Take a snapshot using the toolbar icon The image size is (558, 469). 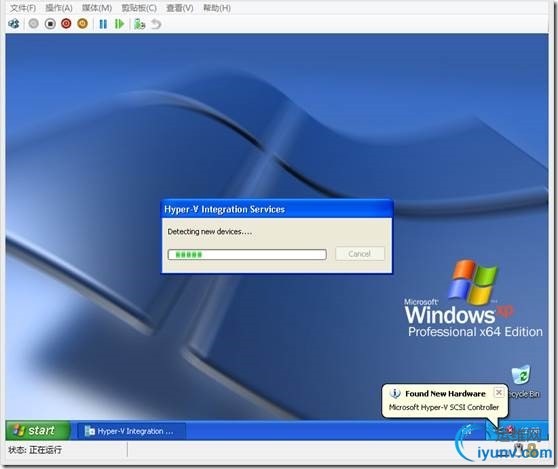coord(140,24)
